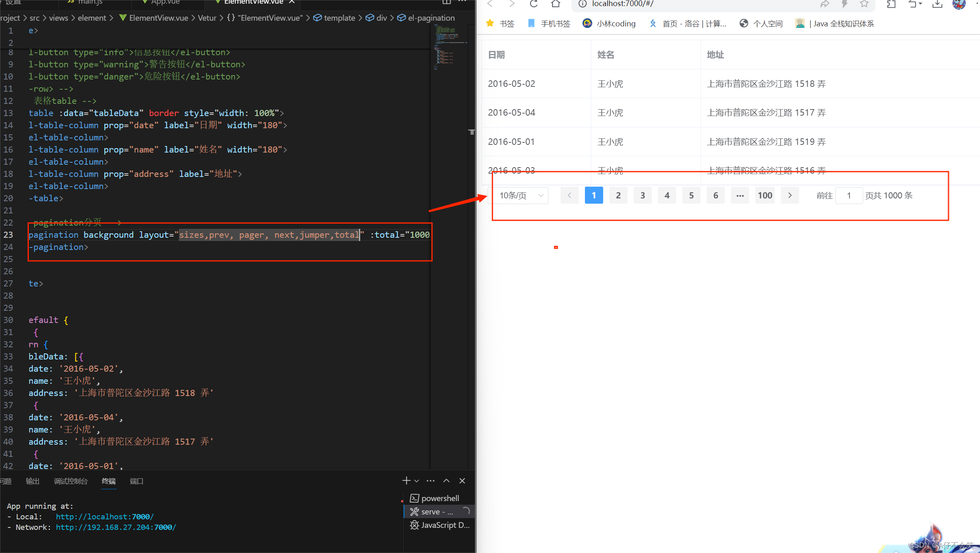Click the 前往 page jumper input field
Viewport: 980px width, 553px height.
click(849, 196)
